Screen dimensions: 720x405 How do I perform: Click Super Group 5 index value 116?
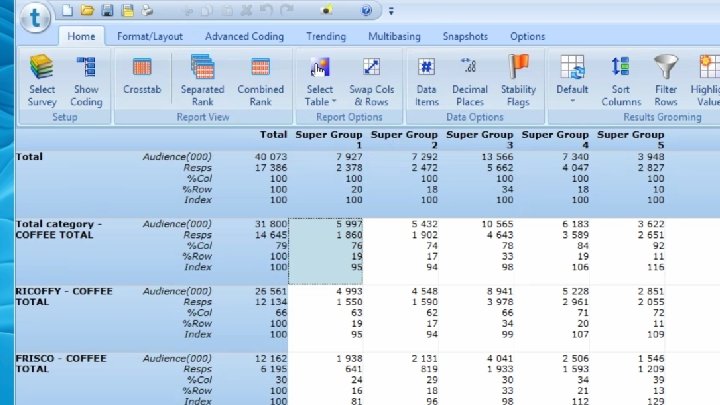656,267
